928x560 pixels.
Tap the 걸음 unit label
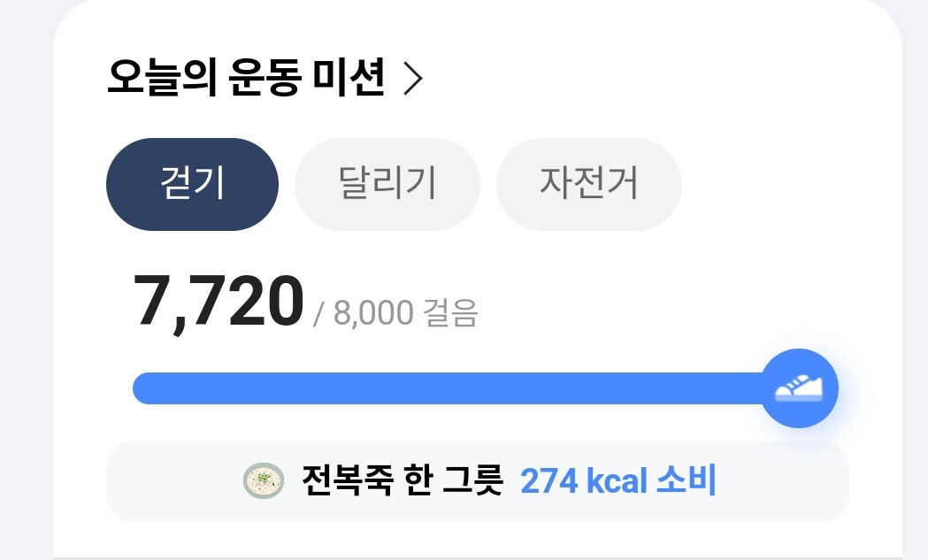pos(453,314)
